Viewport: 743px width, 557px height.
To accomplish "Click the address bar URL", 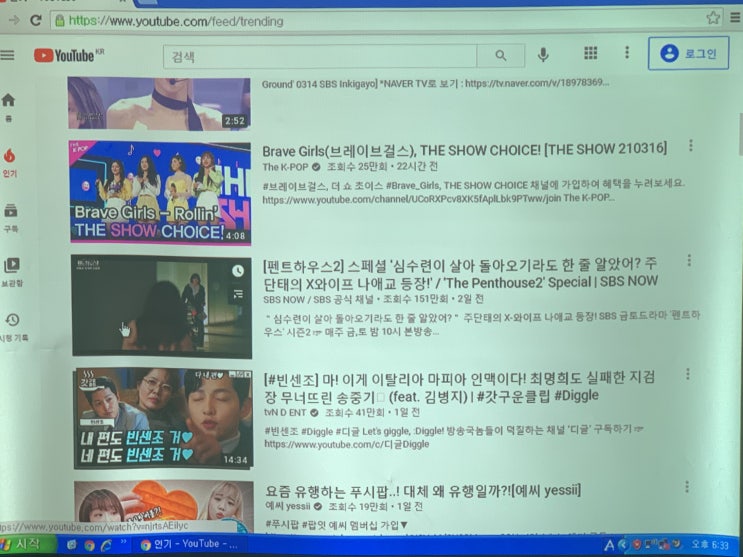I will (176, 21).
